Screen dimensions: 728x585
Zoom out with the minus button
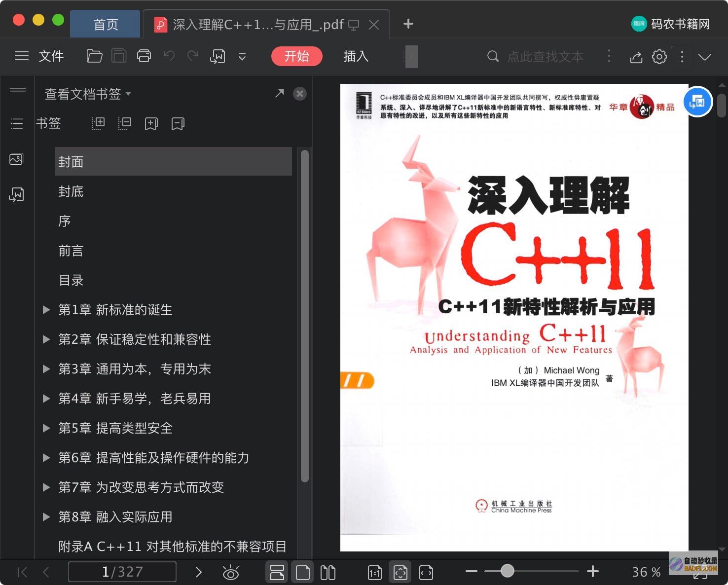coord(472,572)
